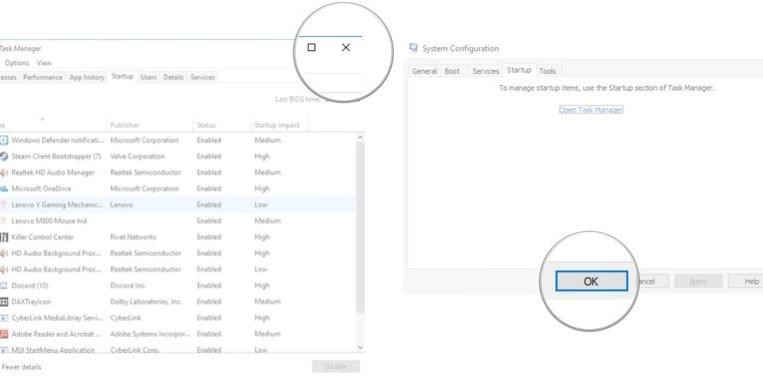Open the Services tab in System Configuration
763x381 pixels.
coord(486,71)
